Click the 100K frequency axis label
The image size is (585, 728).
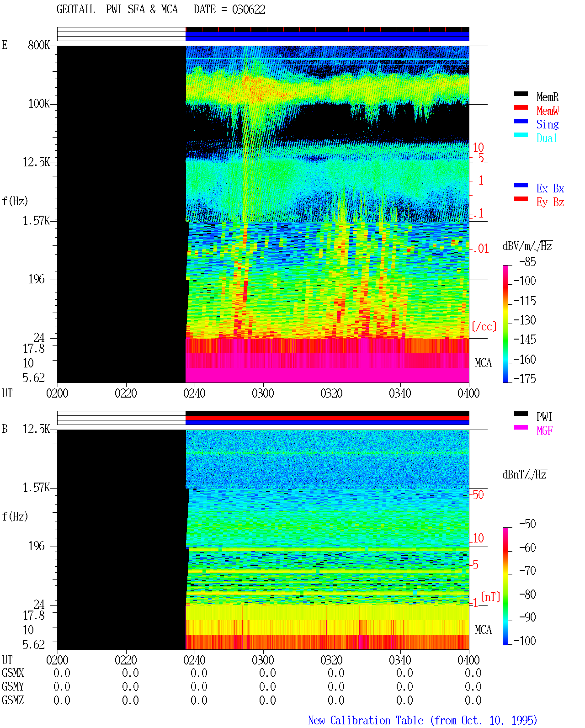39,103
